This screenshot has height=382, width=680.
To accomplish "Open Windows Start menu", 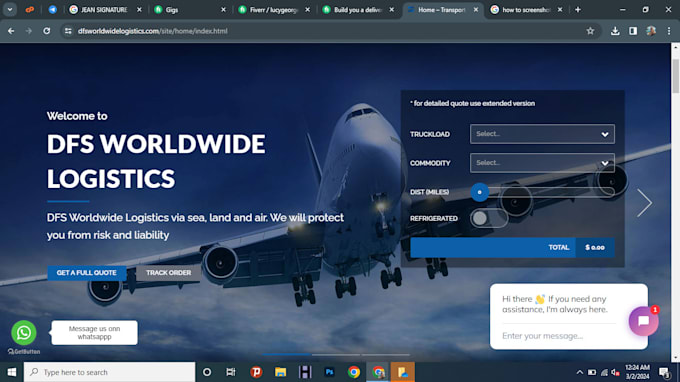I will [12, 372].
